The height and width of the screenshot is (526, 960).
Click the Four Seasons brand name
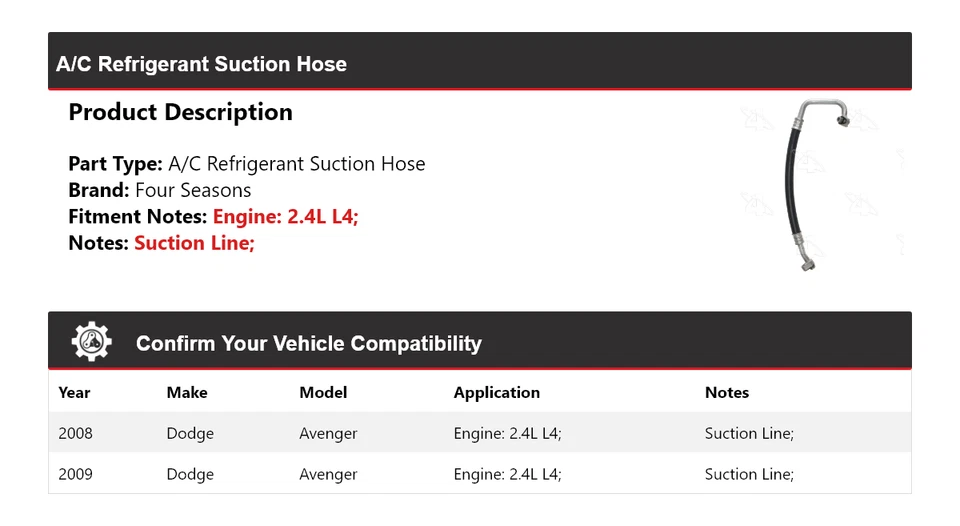pos(193,190)
